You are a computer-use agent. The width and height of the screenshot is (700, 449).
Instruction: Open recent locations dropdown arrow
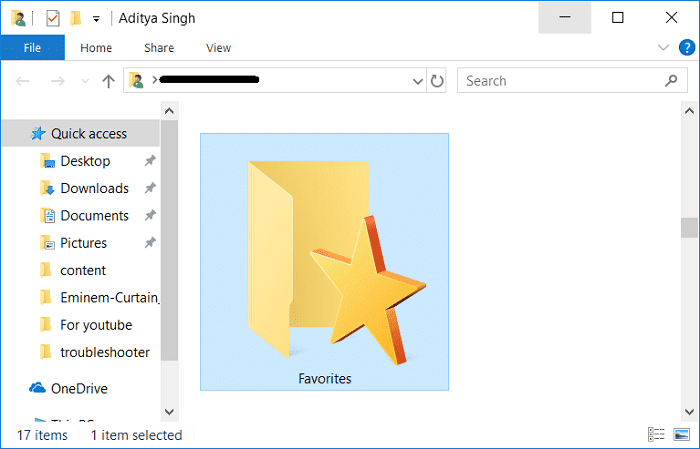click(x=85, y=81)
